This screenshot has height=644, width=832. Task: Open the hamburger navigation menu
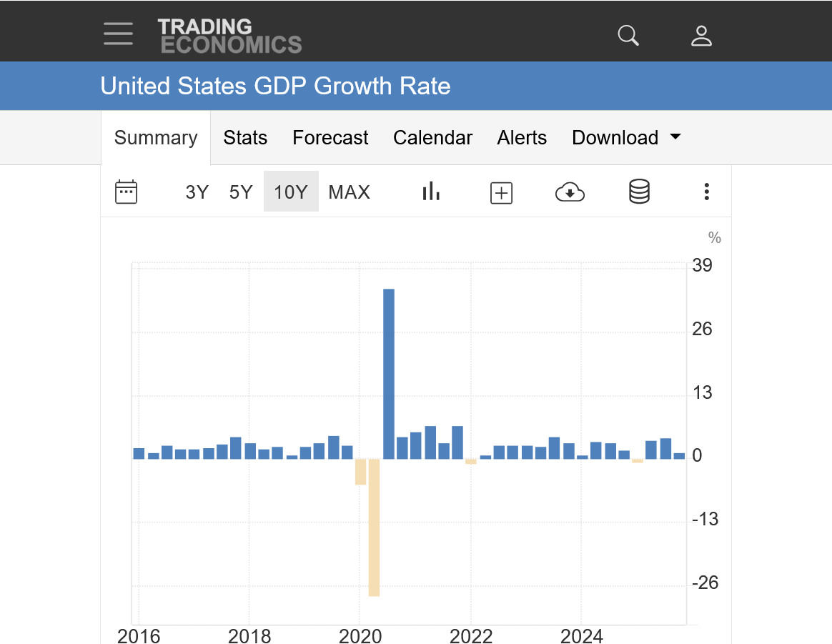[118, 34]
